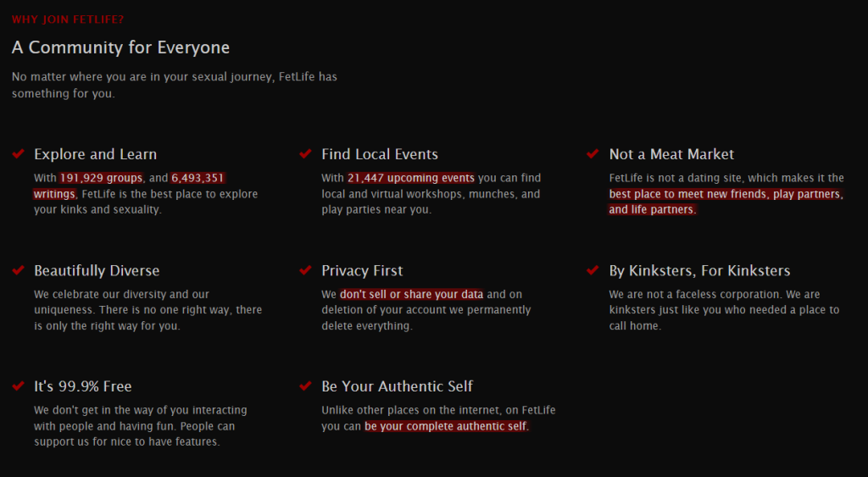Click the checkmark beside Privacy First
868x477 pixels.
[305, 270]
